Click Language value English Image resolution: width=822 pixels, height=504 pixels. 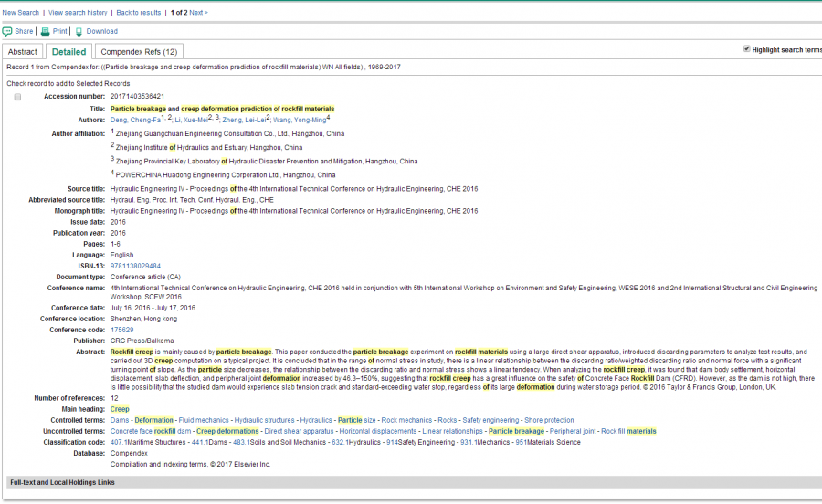pyautogui.click(x=121, y=255)
